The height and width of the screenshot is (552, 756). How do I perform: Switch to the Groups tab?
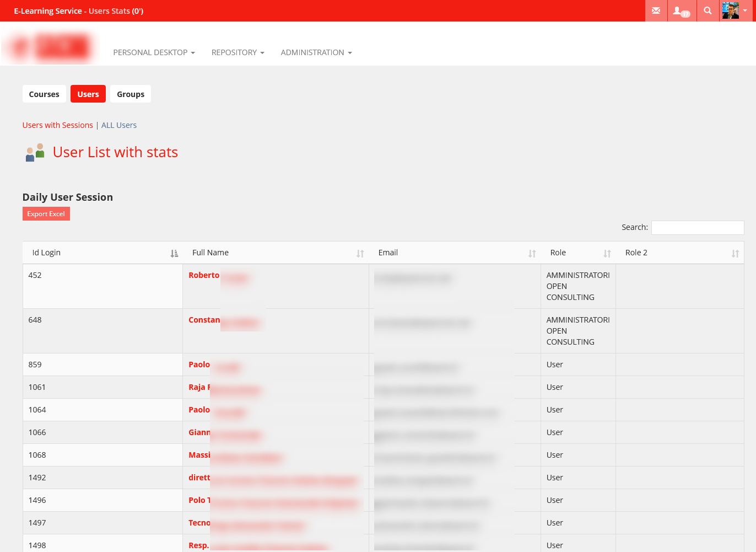[131, 94]
